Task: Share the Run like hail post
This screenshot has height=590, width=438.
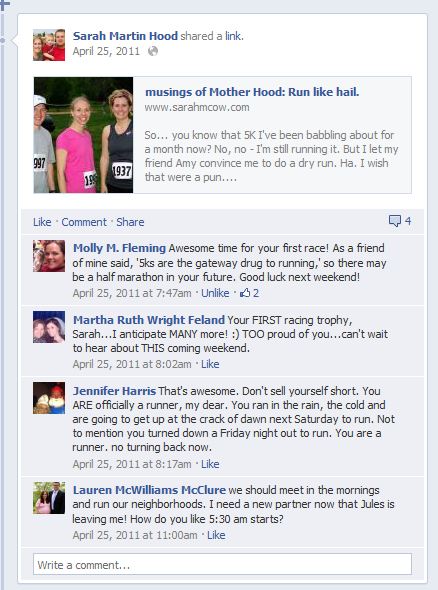Action: point(130,222)
